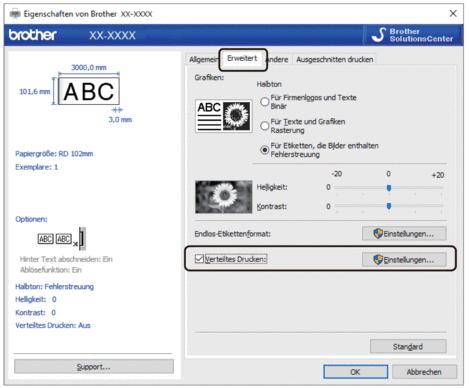The width and height of the screenshot is (469, 388).
Task: Click the Helligkeit: 0 summary text
Action: pos(36,299)
